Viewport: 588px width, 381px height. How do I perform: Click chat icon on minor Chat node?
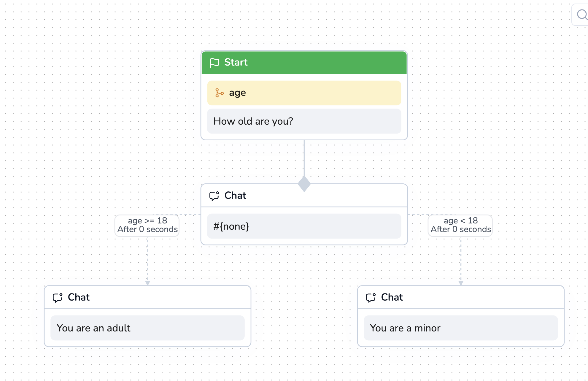(371, 298)
